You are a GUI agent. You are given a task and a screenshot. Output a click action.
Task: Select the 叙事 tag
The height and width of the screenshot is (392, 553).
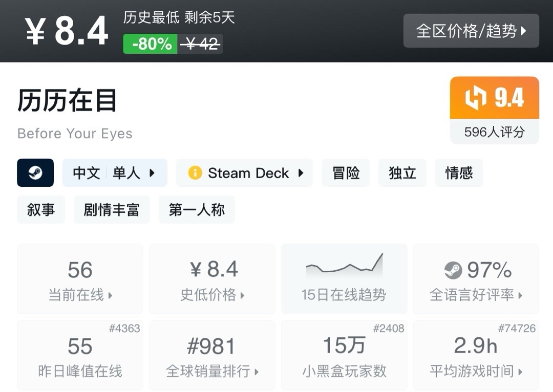(x=41, y=210)
